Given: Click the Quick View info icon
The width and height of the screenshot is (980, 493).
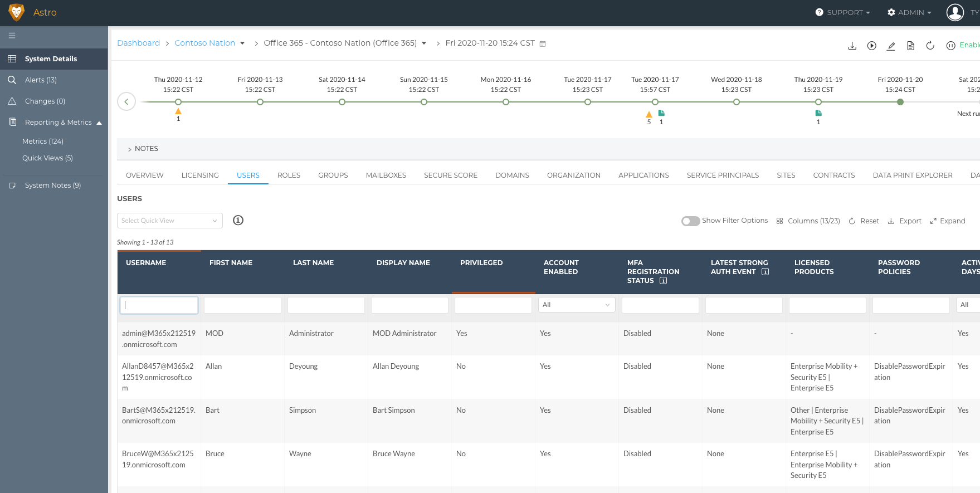Looking at the screenshot, I should (238, 220).
